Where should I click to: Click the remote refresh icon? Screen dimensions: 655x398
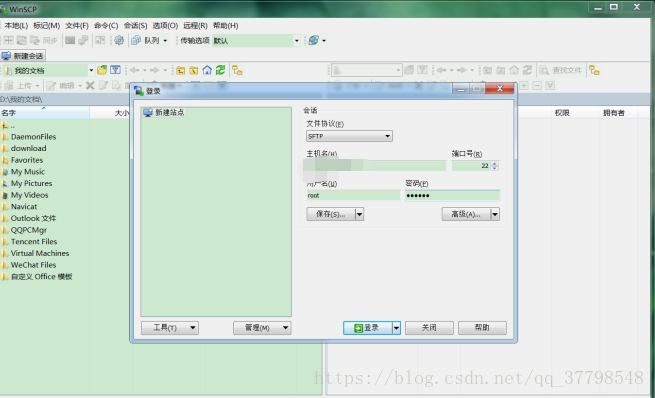528,70
